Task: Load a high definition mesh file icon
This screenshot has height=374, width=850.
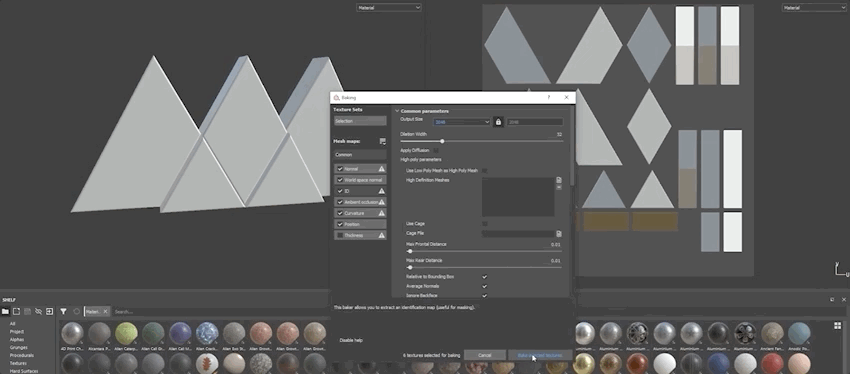Action: tap(559, 180)
